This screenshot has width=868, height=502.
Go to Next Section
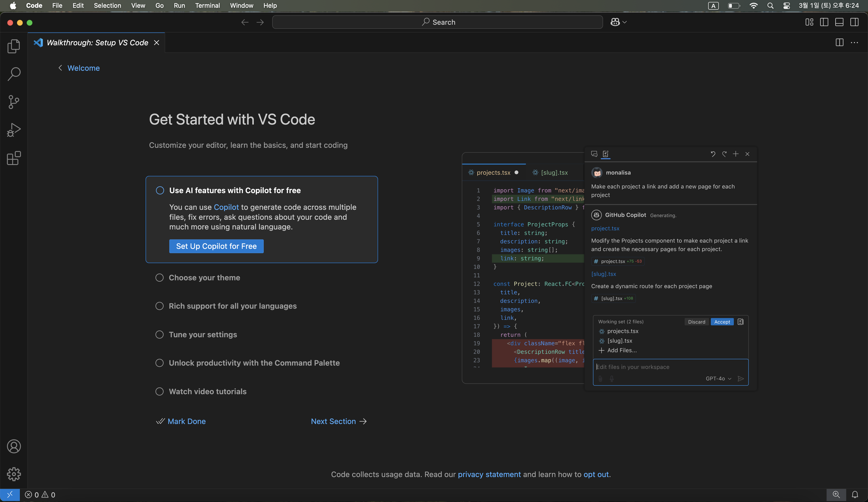point(339,421)
